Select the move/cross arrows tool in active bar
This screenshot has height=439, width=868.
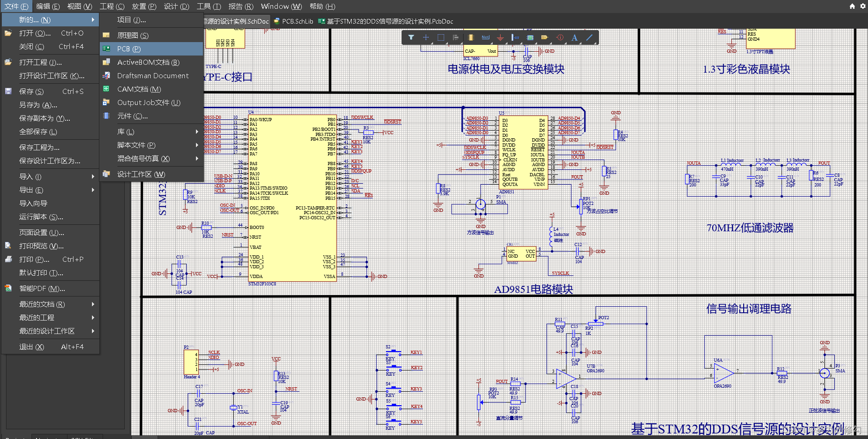[x=426, y=37]
